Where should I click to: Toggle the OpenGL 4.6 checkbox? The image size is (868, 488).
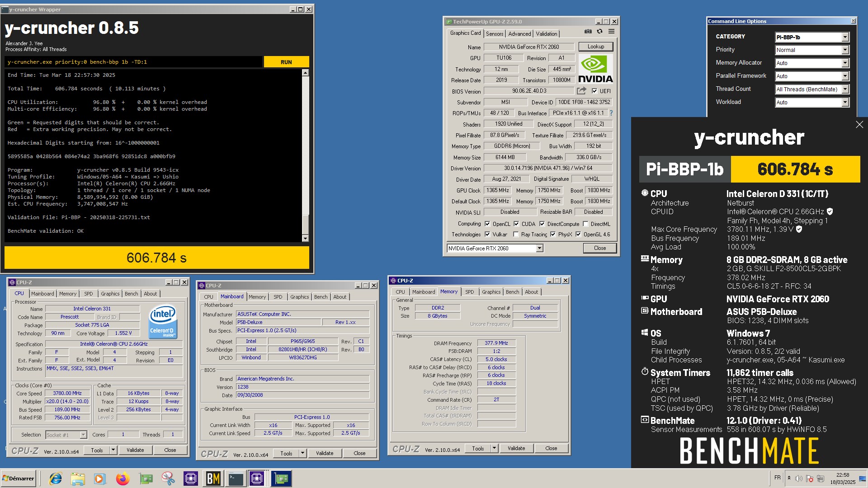click(578, 234)
